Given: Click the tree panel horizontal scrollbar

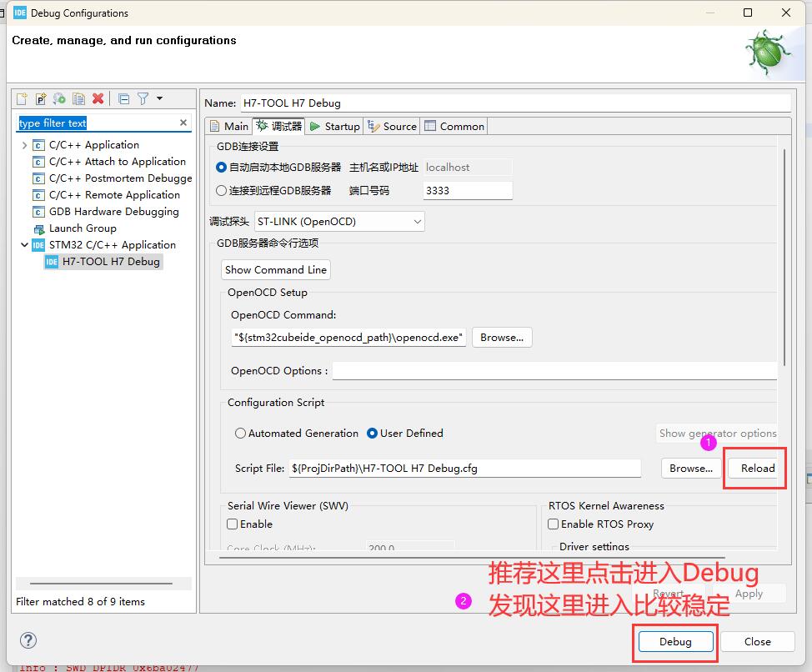Looking at the screenshot, I should point(101,584).
